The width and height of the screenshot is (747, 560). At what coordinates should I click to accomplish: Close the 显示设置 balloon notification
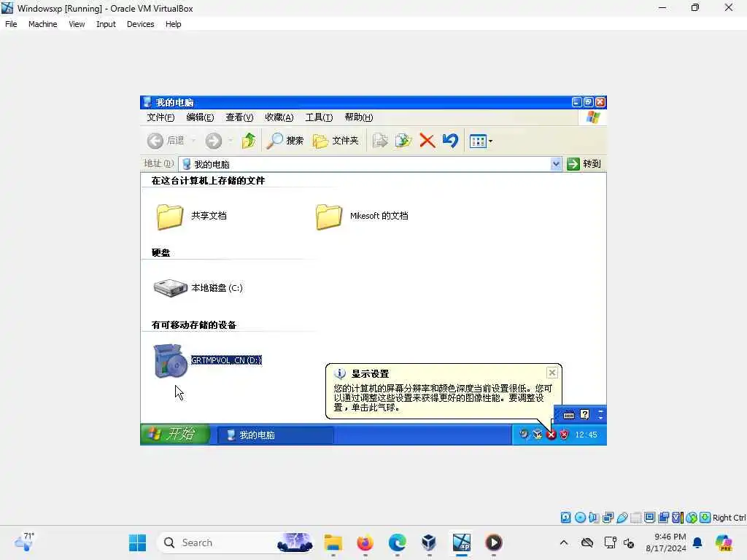551,373
